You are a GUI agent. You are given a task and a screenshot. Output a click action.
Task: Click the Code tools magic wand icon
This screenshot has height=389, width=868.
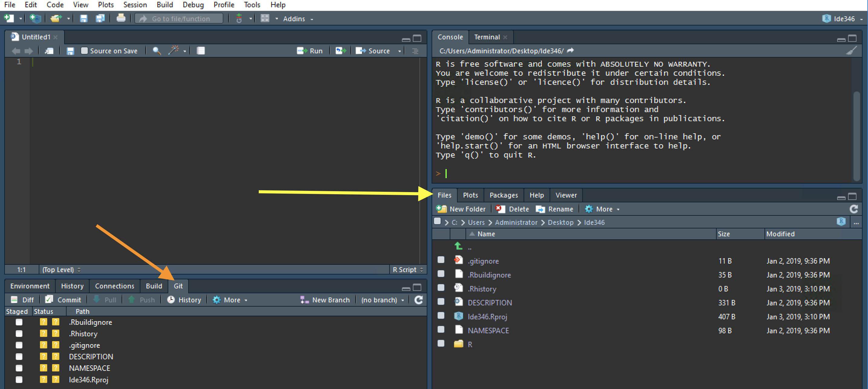click(x=173, y=51)
